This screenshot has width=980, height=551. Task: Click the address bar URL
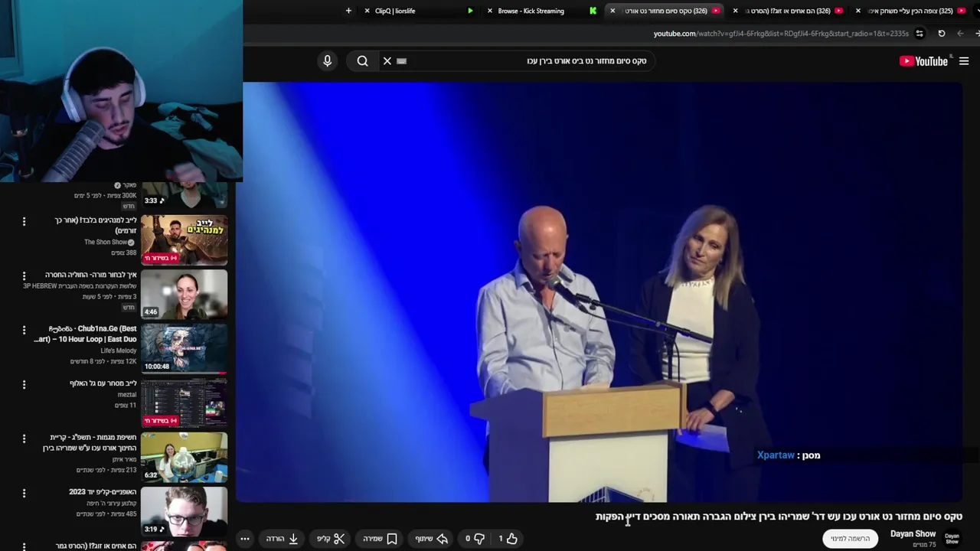[781, 34]
